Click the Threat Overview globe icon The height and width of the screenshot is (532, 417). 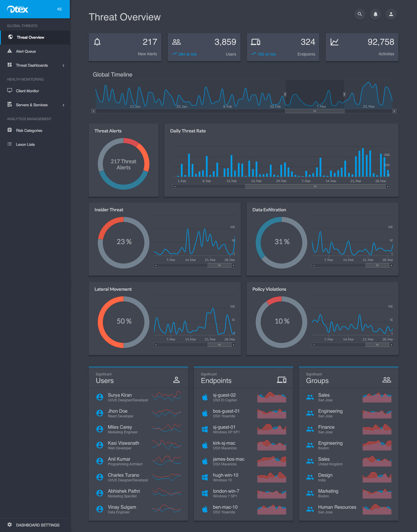coord(10,37)
